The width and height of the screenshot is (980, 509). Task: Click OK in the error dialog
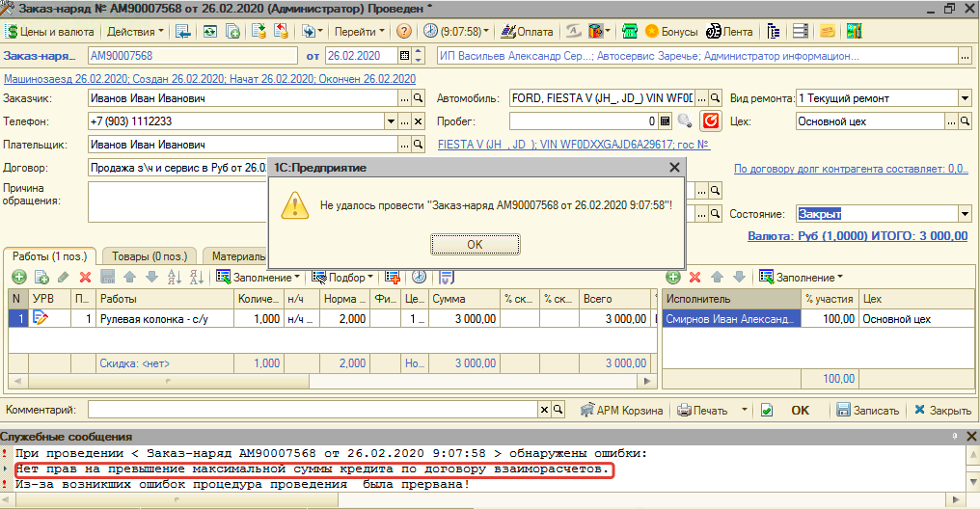tap(475, 245)
